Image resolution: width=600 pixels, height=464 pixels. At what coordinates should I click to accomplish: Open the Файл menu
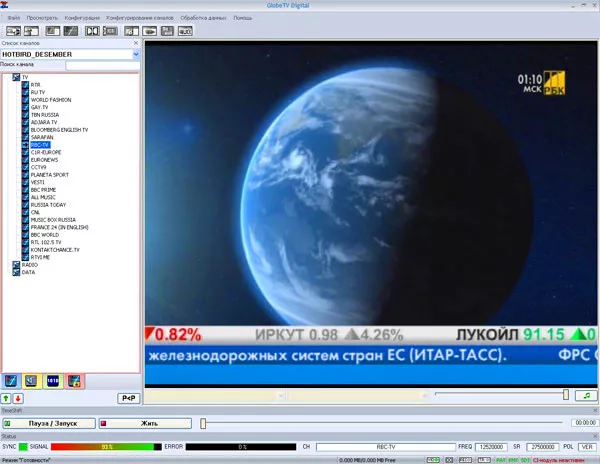(14, 18)
